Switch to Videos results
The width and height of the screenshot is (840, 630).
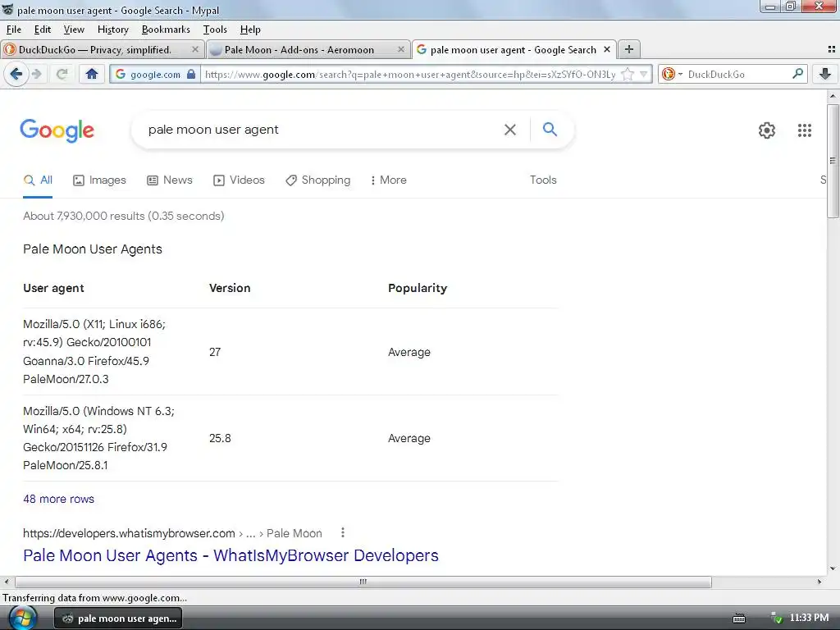pyautogui.click(x=239, y=180)
